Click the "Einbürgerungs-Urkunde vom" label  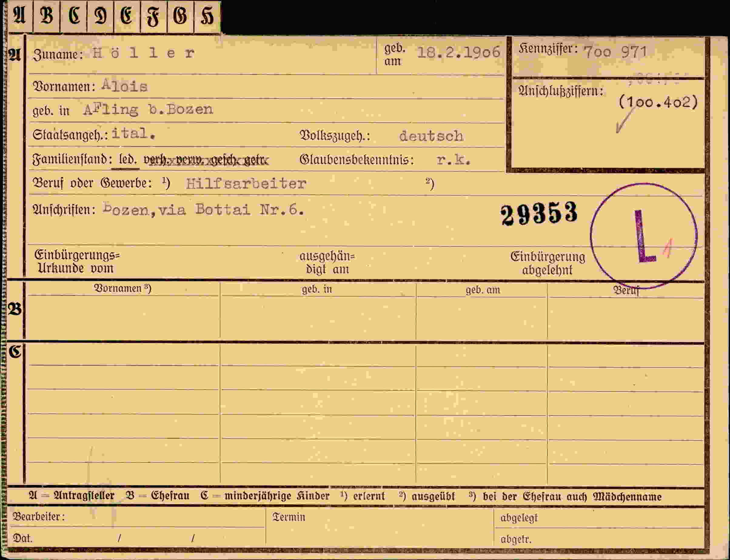(77, 261)
